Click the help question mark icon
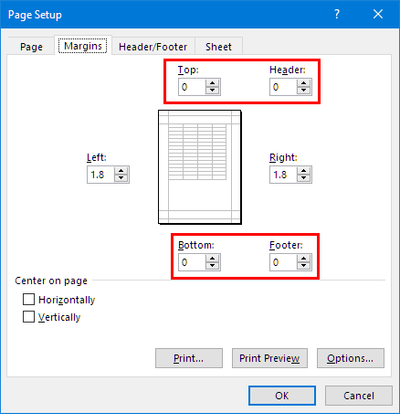This screenshot has height=414, width=400. pyautogui.click(x=337, y=14)
